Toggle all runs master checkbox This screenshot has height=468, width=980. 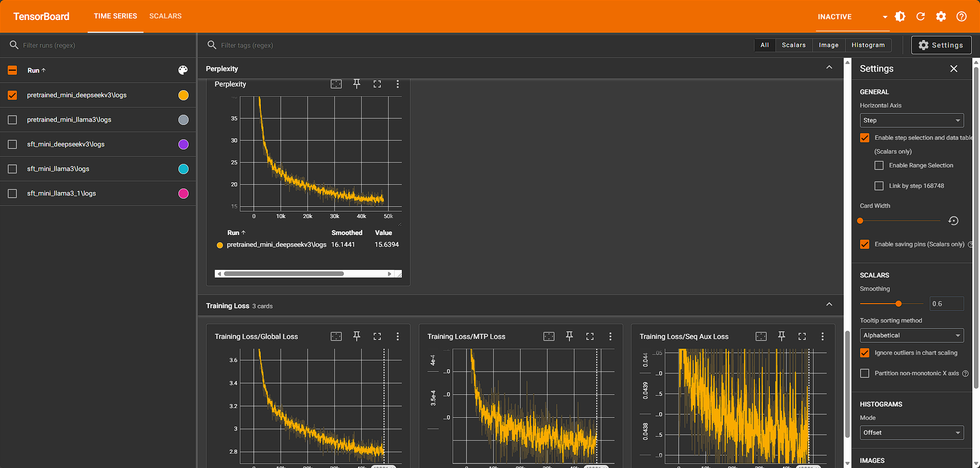tap(12, 70)
